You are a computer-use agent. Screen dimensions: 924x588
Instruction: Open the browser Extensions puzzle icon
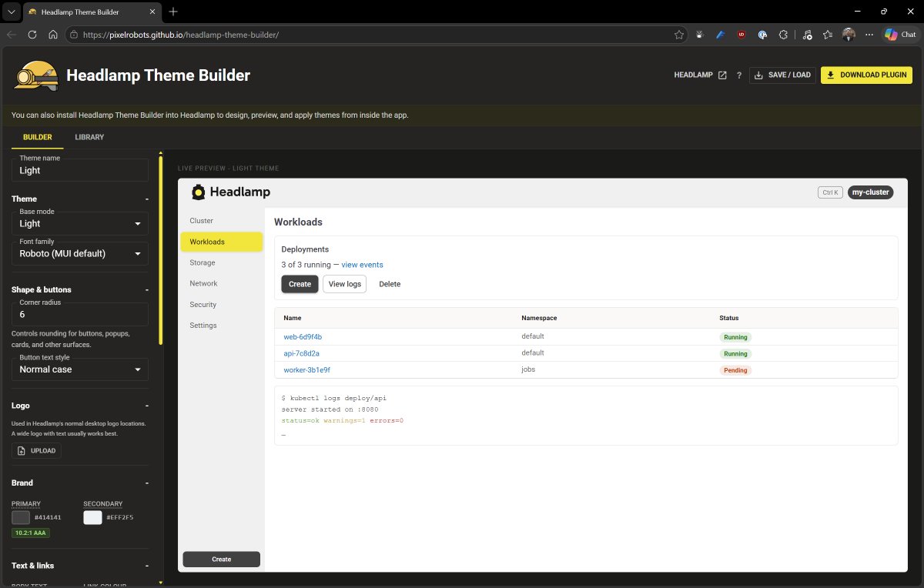(784, 35)
